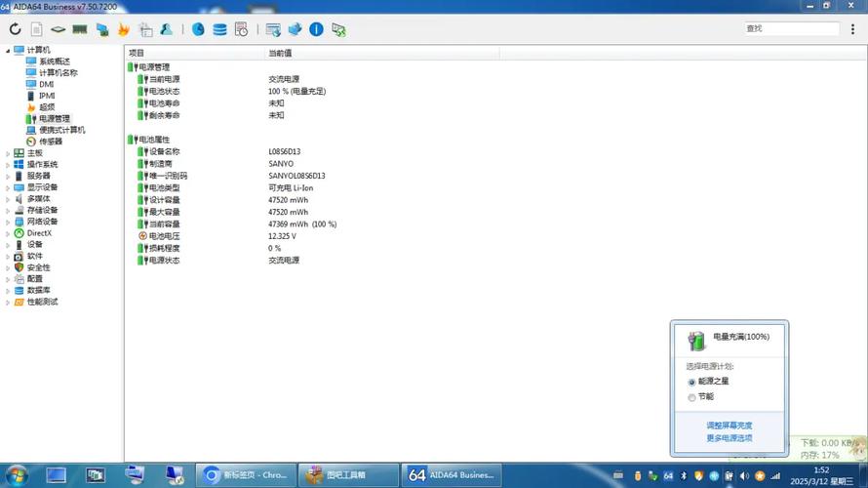This screenshot has height=488, width=868.
Task: Open the Report page icon in the toolbar
Action: tap(37, 29)
